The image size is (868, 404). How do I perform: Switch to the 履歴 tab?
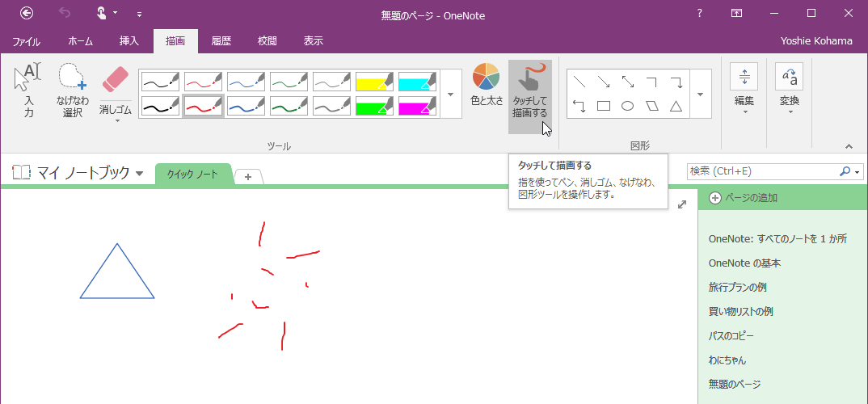221,41
